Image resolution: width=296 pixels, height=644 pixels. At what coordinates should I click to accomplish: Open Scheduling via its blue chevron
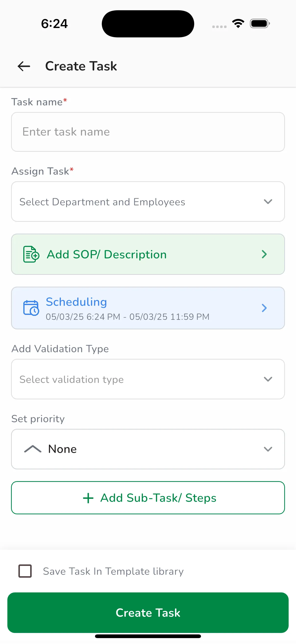point(264,308)
